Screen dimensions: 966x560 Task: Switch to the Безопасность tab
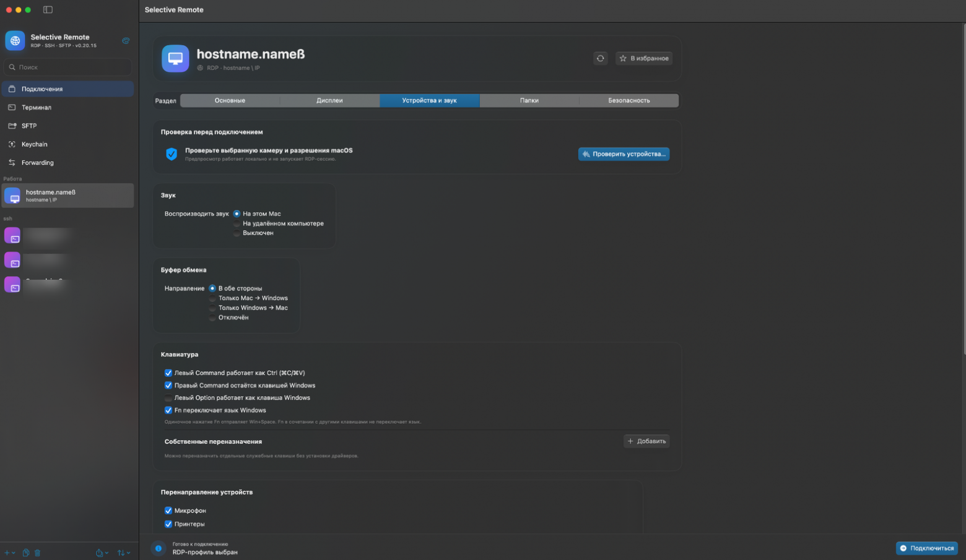pos(629,100)
